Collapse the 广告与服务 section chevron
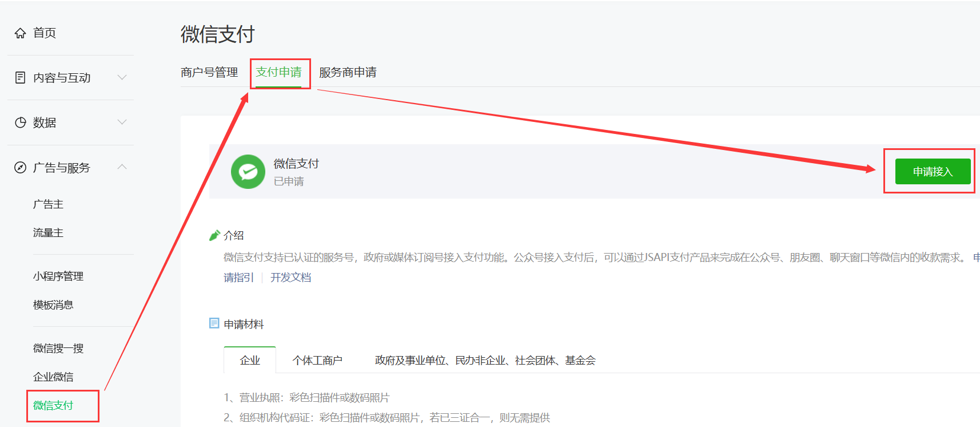 click(x=122, y=167)
